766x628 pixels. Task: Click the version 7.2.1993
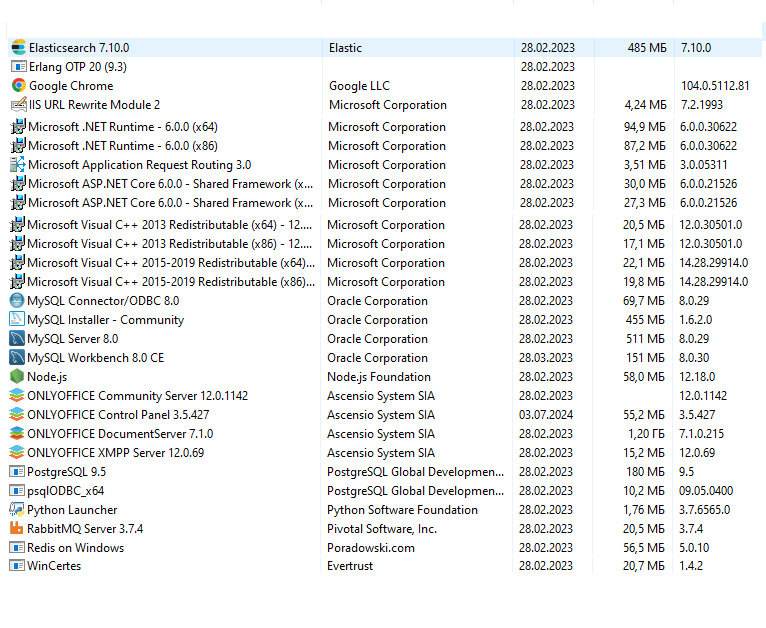(702, 105)
